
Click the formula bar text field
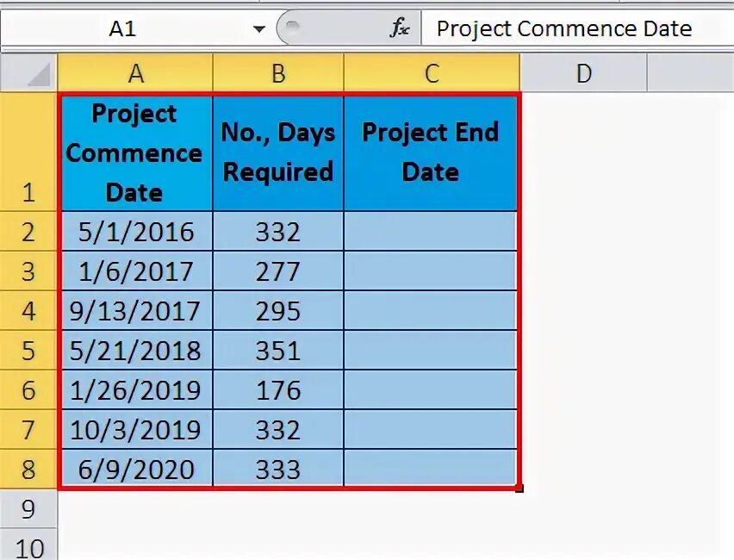click(578, 28)
